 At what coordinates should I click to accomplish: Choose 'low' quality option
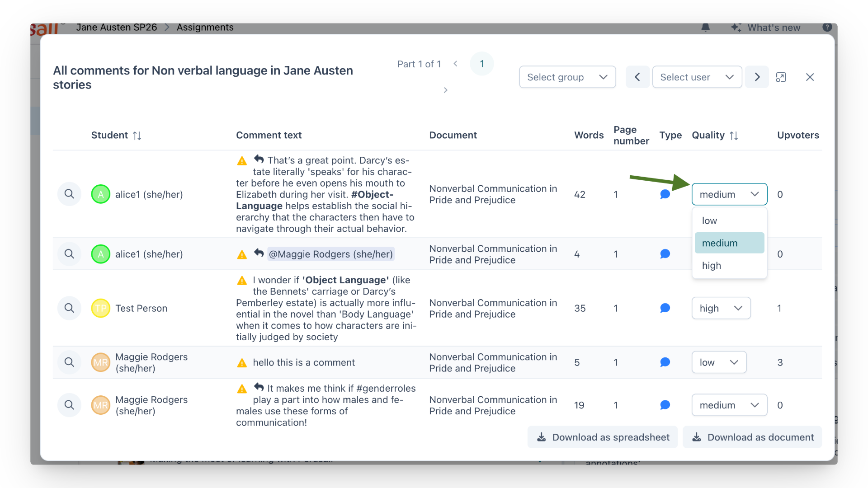729,221
